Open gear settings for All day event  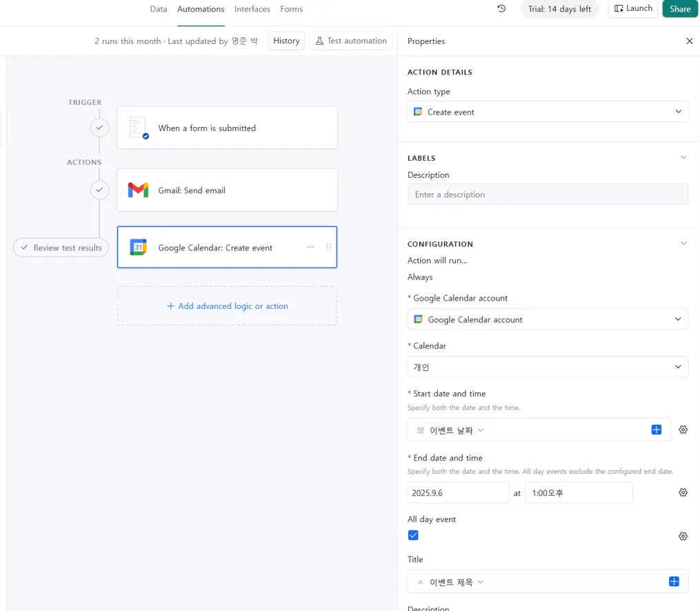coord(683,536)
